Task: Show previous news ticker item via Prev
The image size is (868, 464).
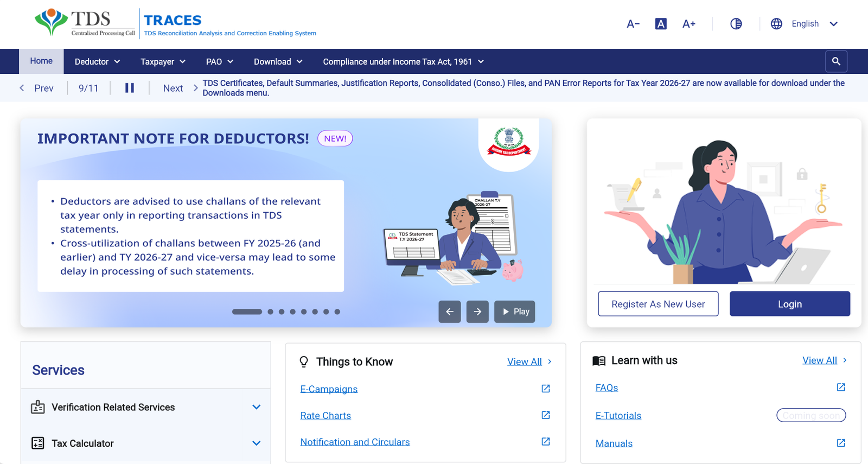Action: pyautogui.click(x=36, y=88)
